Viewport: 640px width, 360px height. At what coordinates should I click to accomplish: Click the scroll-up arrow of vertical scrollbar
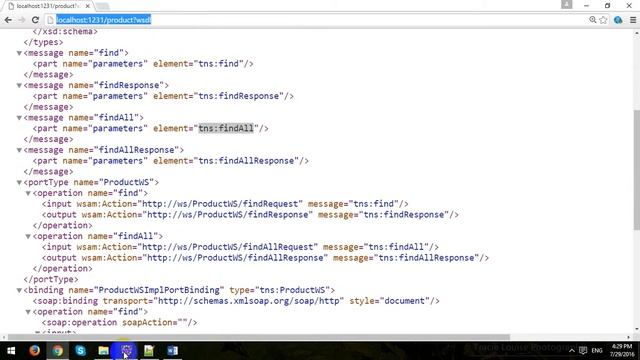(636, 33)
